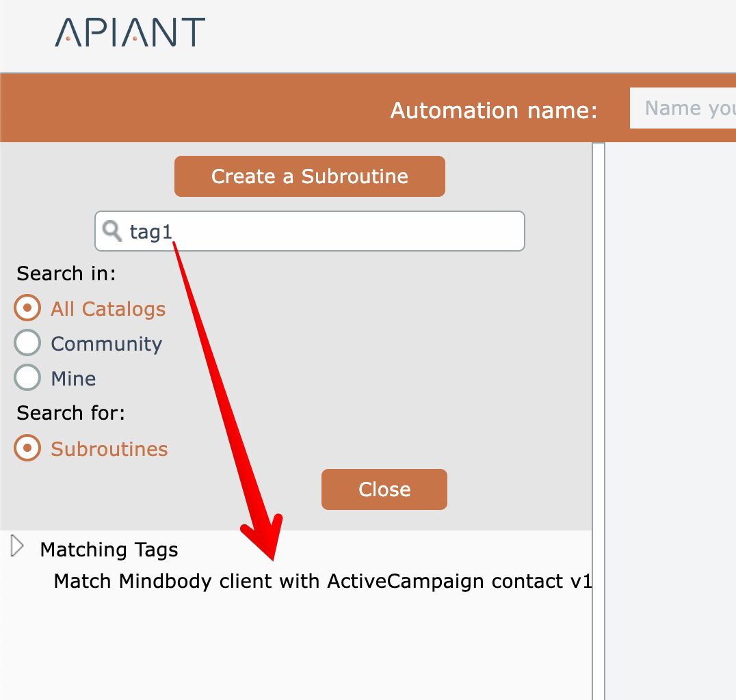Select the All Catalogs radio button
Viewport: 736px width, 700px height.
pyautogui.click(x=27, y=308)
